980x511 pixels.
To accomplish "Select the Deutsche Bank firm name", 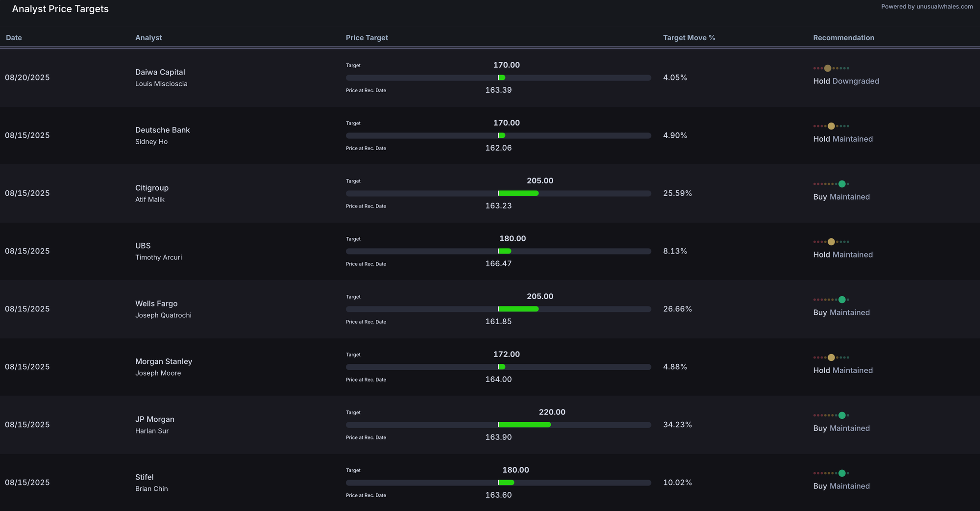I will pos(162,130).
